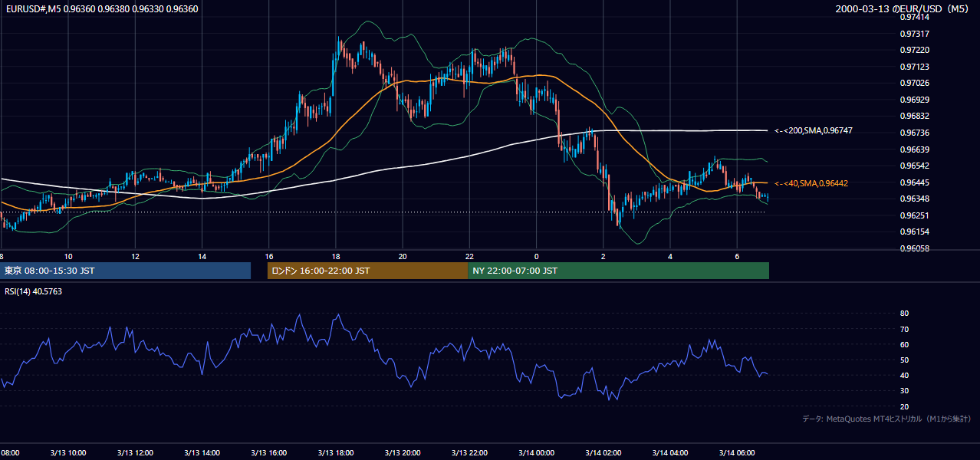Click the 3/13 18:00 time label
Viewport: 980px width, 460px height.
tap(336, 452)
